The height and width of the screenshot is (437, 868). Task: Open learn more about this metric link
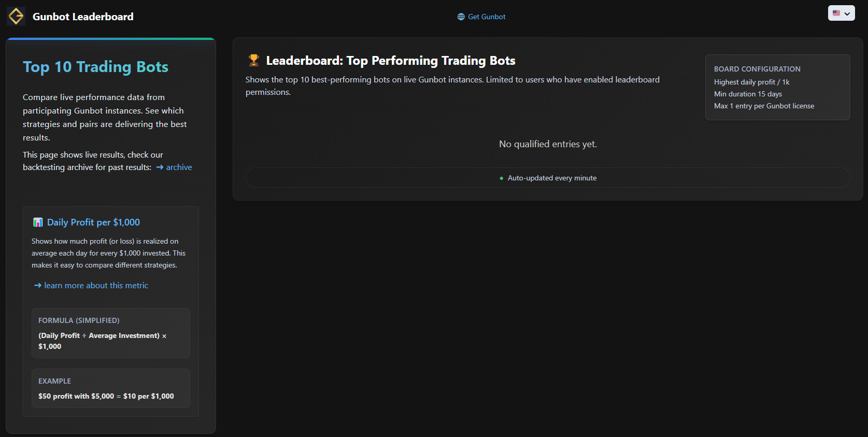coord(91,285)
